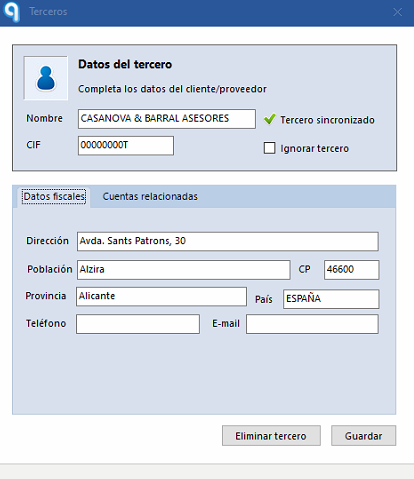Image resolution: width=414 pixels, height=479 pixels.
Task: Click the Población field with Alzira
Action: coord(183,270)
